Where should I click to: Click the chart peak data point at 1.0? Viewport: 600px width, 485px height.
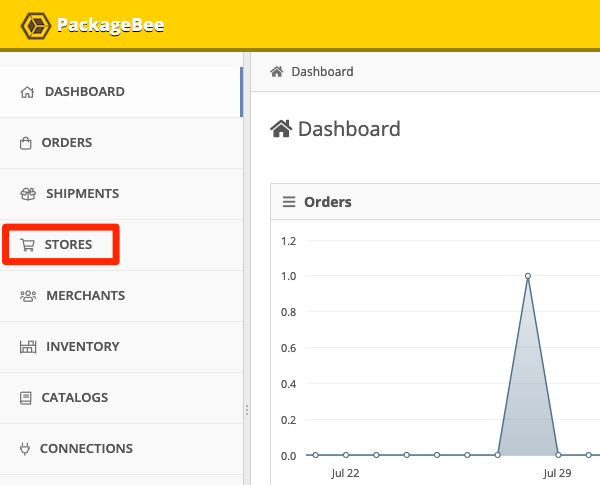click(528, 276)
